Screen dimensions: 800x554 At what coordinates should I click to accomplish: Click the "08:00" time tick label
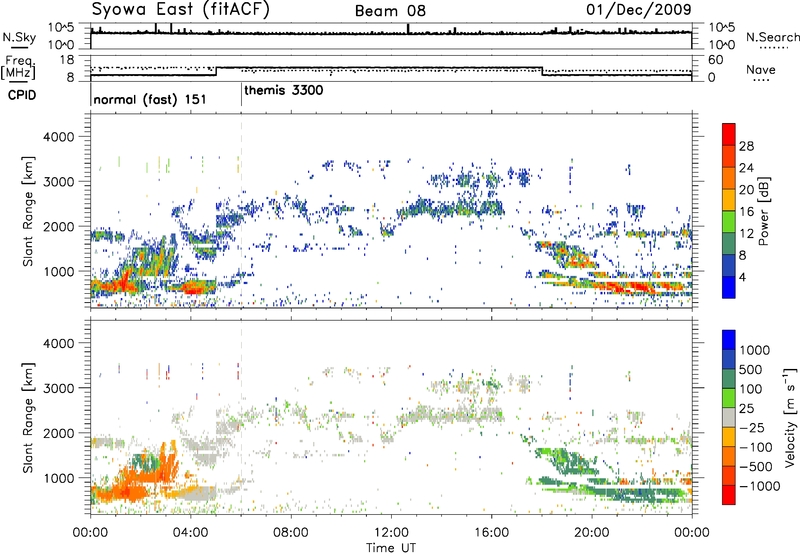(291, 533)
